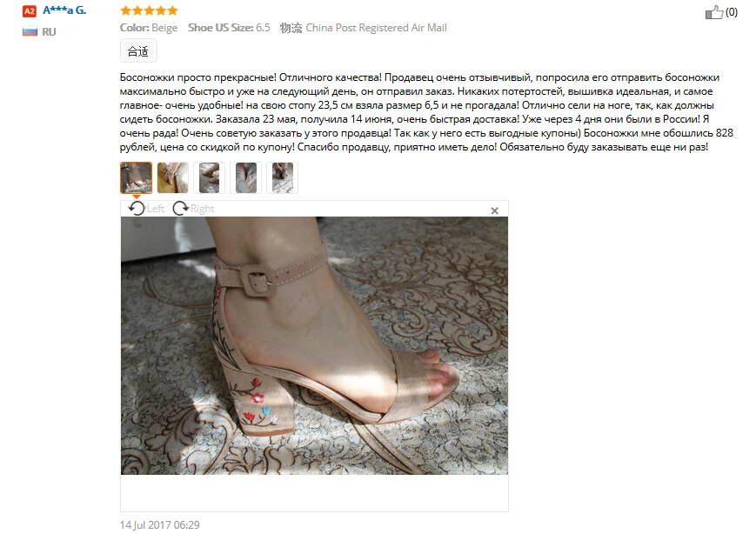Select the first review photo thumbnail
756x534 pixels.
tap(136, 177)
